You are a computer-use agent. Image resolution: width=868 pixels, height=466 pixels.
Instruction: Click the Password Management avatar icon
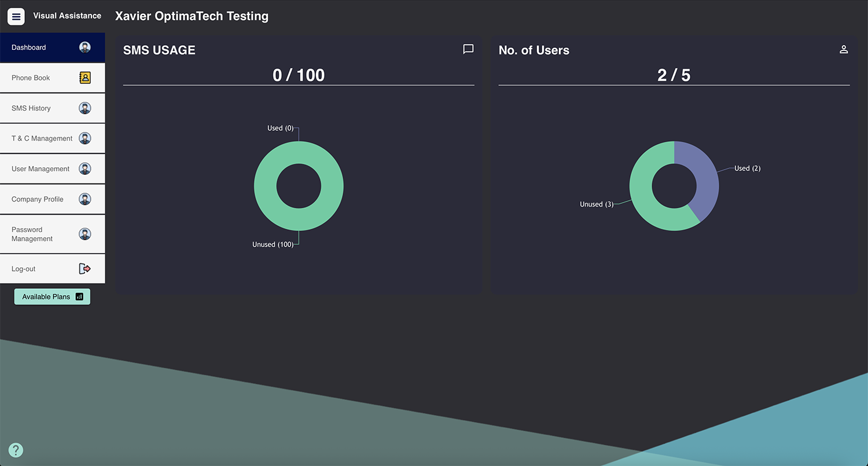click(x=85, y=234)
